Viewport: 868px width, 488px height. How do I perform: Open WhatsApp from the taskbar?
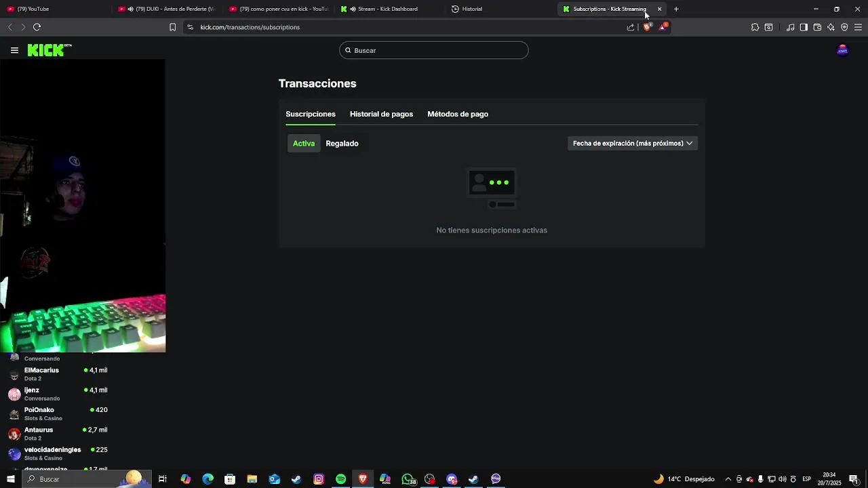[x=408, y=479]
